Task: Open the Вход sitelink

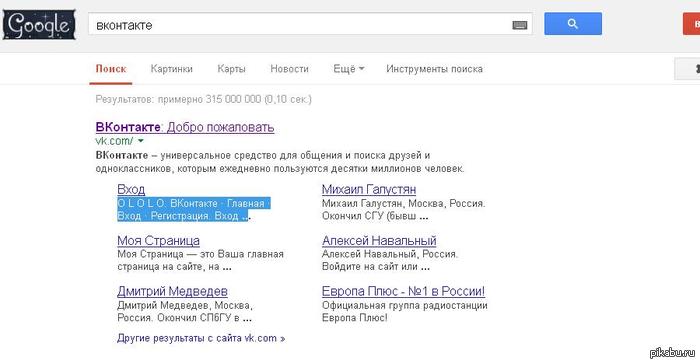Action: click(131, 189)
